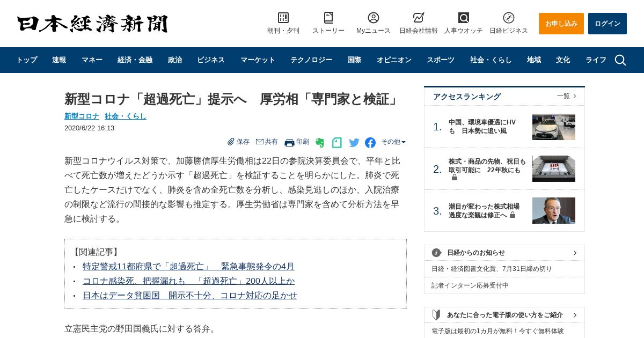Open related article 特定警戒11都府県で「超過死亡」
Image resolution: width=644 pixels, height=338 pixels.
(188, 266)
